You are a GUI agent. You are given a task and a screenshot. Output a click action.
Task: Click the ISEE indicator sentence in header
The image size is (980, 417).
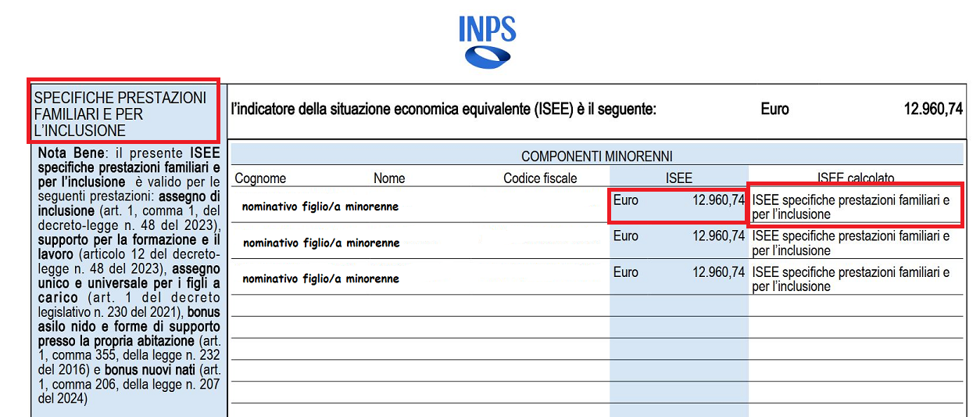pos(443,110)
